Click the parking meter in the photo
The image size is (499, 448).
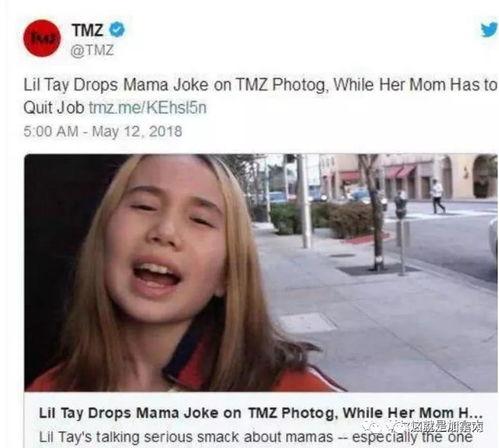point(401,233)
